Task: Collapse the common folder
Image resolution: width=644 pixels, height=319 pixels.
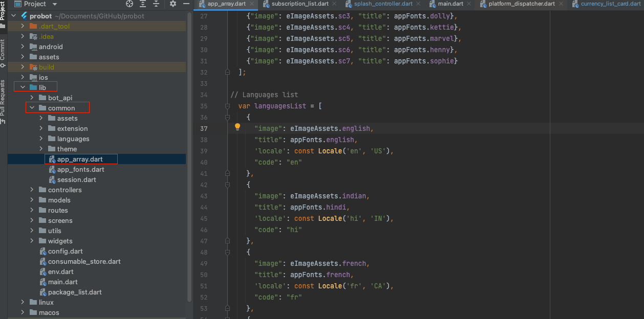Action: click(32, 108)
